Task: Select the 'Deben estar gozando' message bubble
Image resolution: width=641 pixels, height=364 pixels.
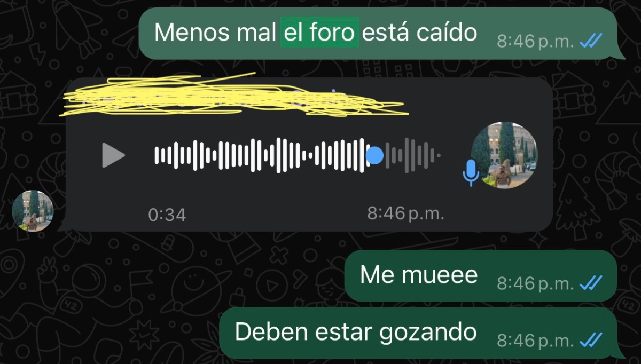Action: [x=423, y=333]
